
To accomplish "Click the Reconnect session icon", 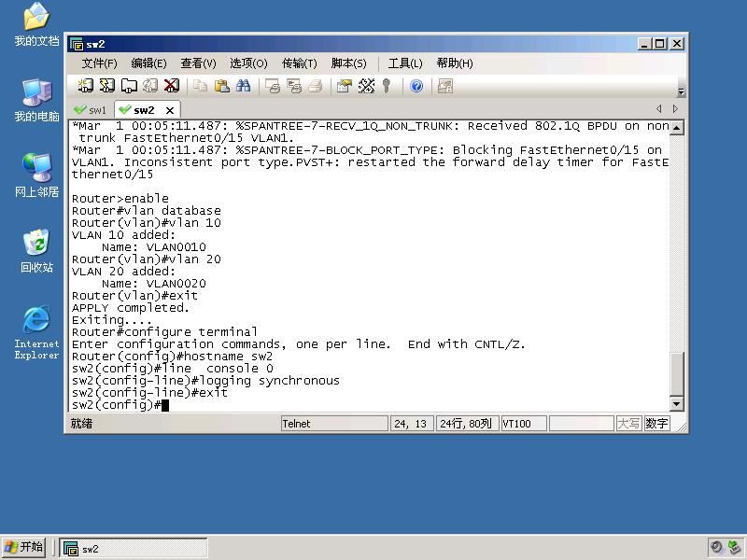I will coord(150,86).
